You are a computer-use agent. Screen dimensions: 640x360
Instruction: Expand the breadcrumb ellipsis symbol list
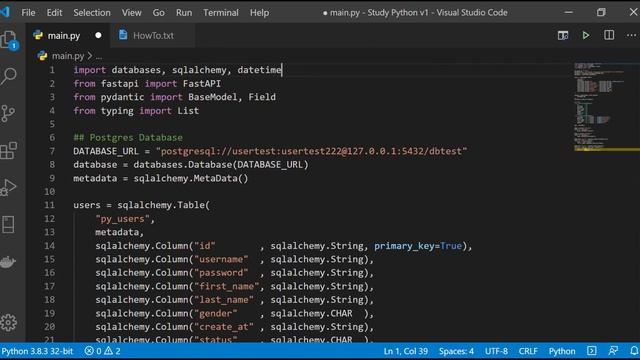pos(99,56)
